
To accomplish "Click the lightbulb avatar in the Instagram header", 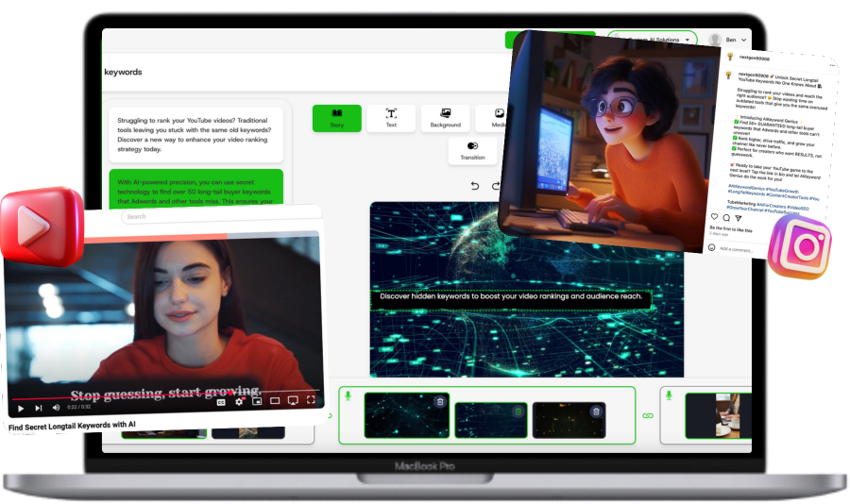I will click(730, 57).
